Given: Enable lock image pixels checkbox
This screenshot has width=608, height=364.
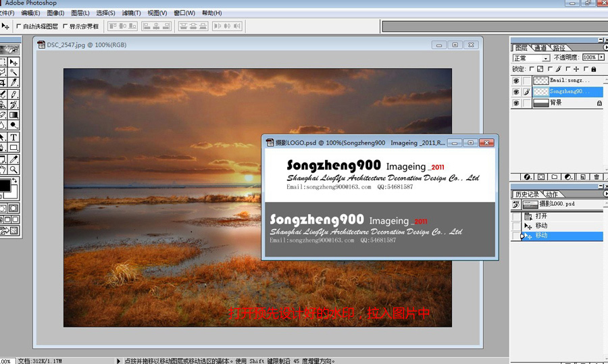Looking at the screenshot, I should pos(550,69).
